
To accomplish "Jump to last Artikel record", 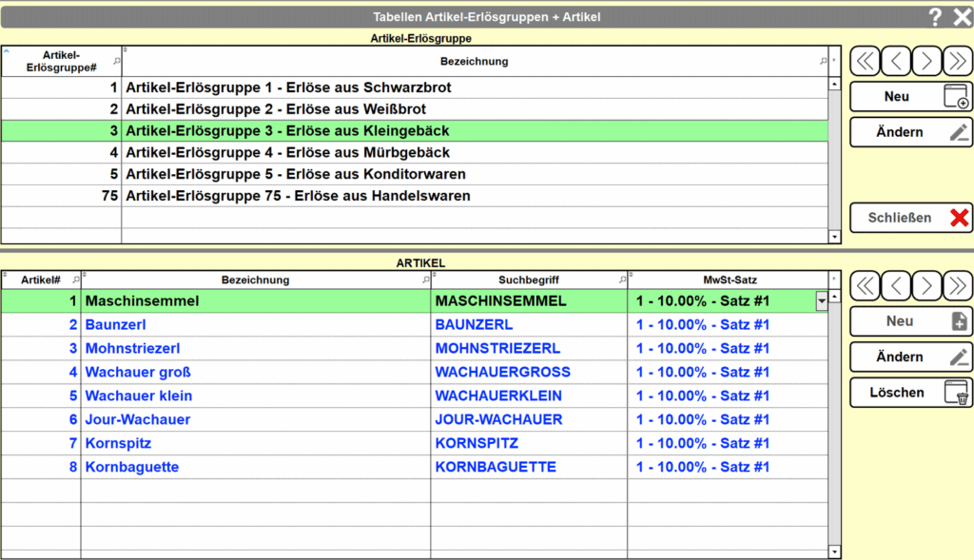I will (x=957, y=285).
